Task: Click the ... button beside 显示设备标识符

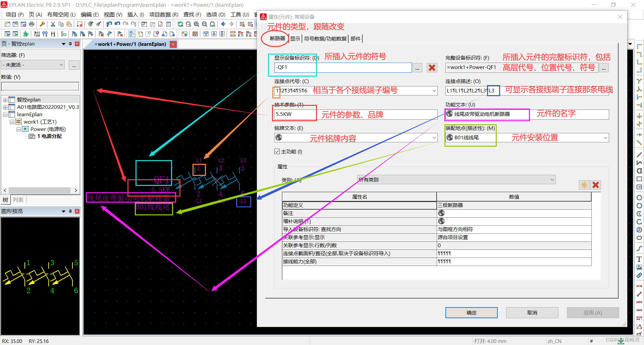Action: coord(417,68)
